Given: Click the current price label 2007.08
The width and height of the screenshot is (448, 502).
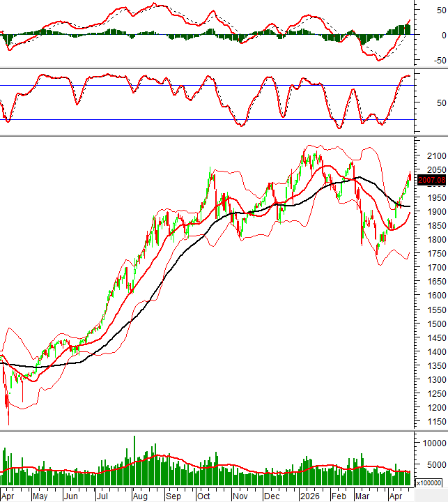Looking at the screenshot, I should 431,180.
